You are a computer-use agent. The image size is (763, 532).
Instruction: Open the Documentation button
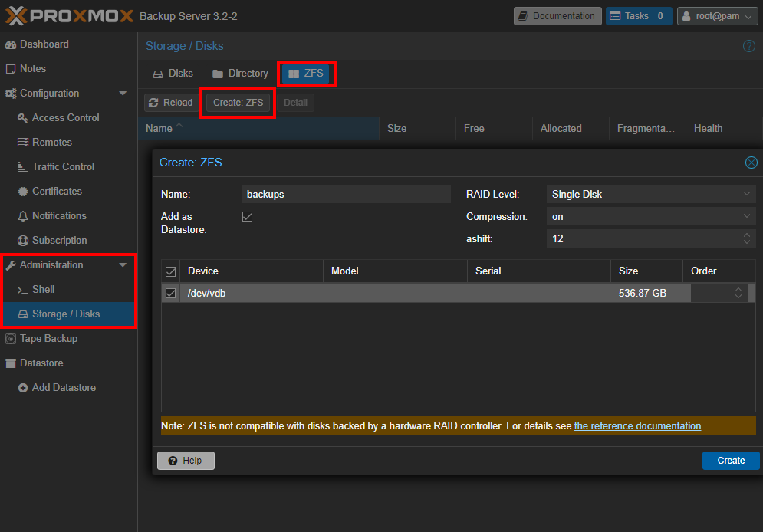(557, 16)
